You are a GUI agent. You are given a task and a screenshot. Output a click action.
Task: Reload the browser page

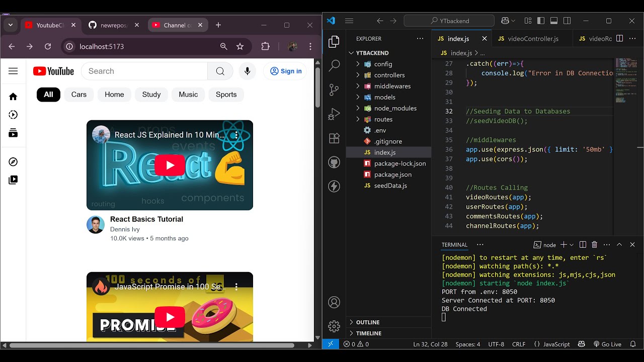(48, 46)
